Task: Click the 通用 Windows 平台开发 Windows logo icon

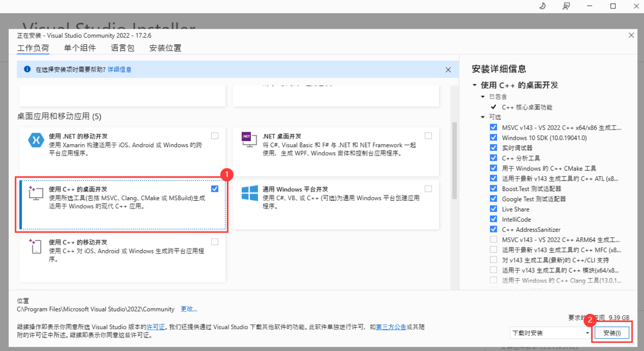Action: pyautogui.click(x=250, y=193)
